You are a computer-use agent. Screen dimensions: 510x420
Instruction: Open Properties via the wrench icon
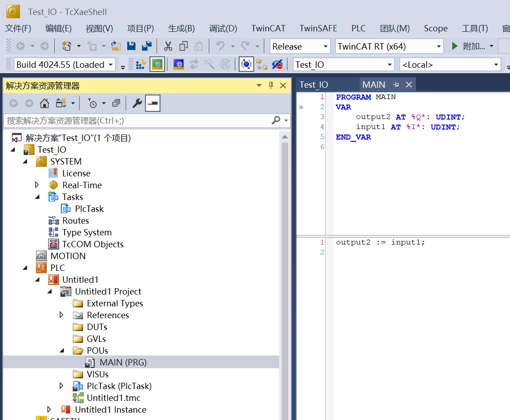137,104
